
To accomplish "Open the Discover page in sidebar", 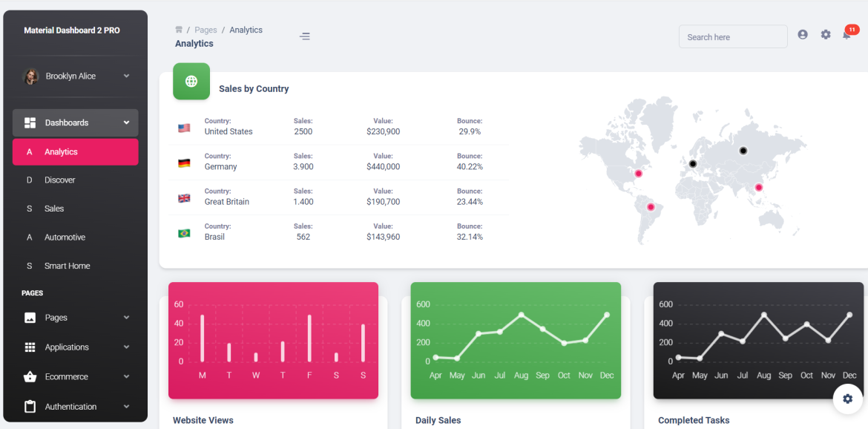I will [59, 180].
